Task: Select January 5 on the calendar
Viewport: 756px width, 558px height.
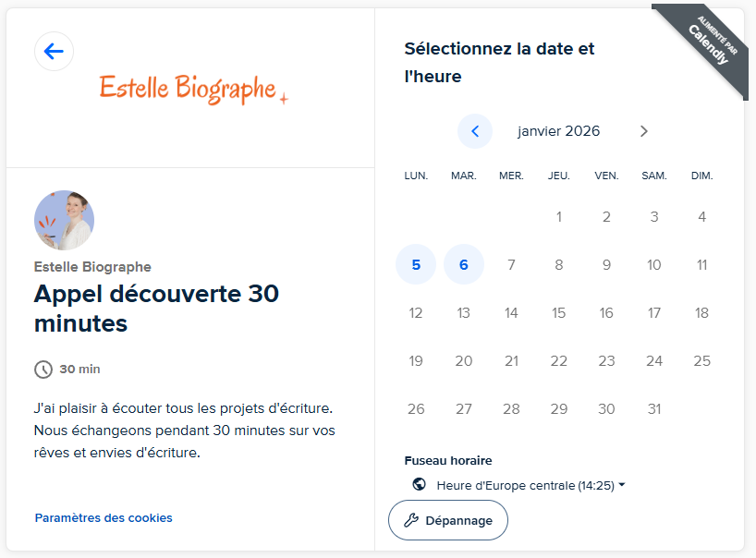Action: (x=416, y=265)
